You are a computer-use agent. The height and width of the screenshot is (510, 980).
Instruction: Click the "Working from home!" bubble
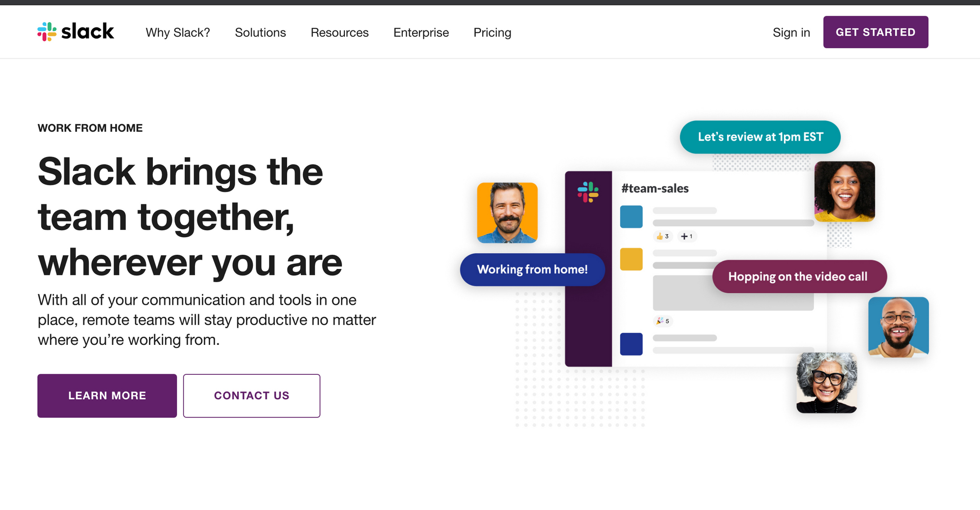[533, 269]
